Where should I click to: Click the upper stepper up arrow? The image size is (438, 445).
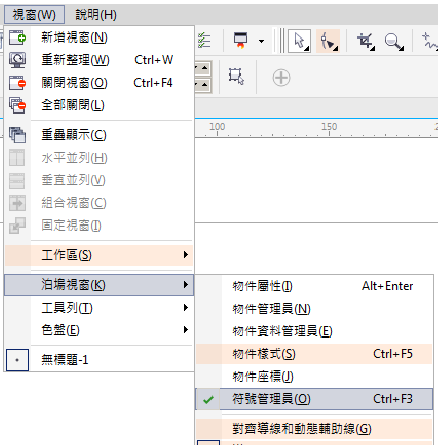coord(204,69)
